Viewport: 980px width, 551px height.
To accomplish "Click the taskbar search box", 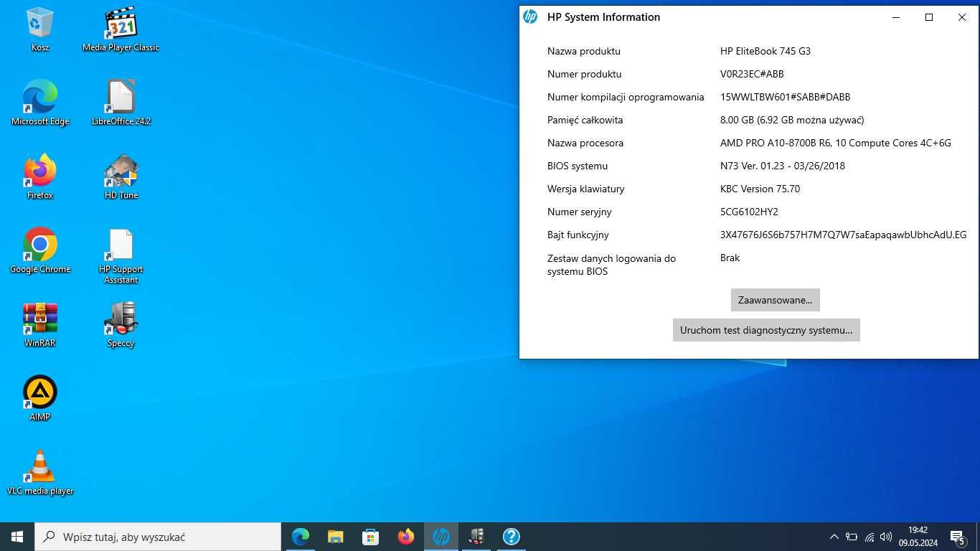I will click(x=158, y=537).
